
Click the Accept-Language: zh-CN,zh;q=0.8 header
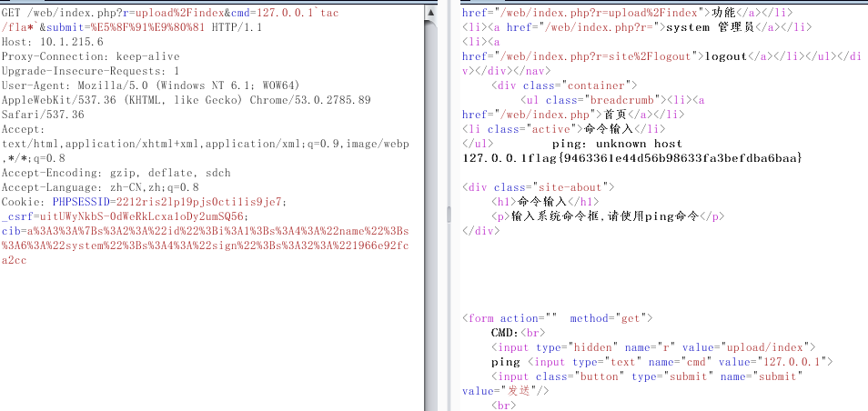100,187
